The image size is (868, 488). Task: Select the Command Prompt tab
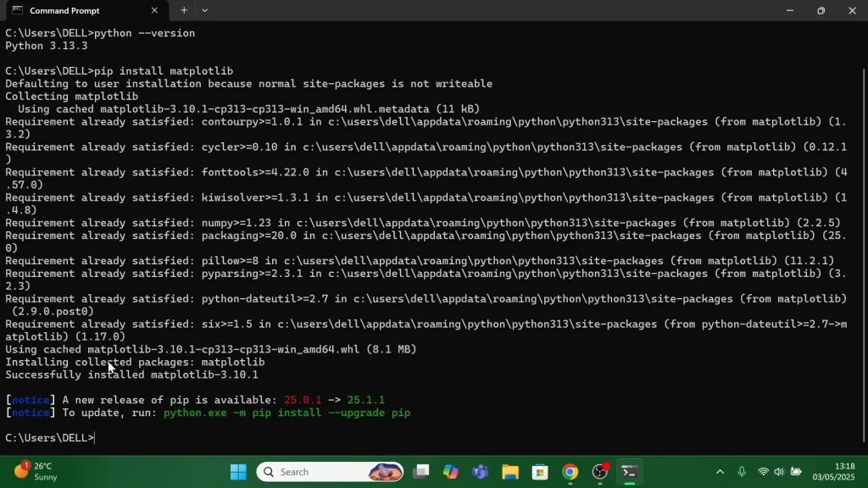(86, 10)
